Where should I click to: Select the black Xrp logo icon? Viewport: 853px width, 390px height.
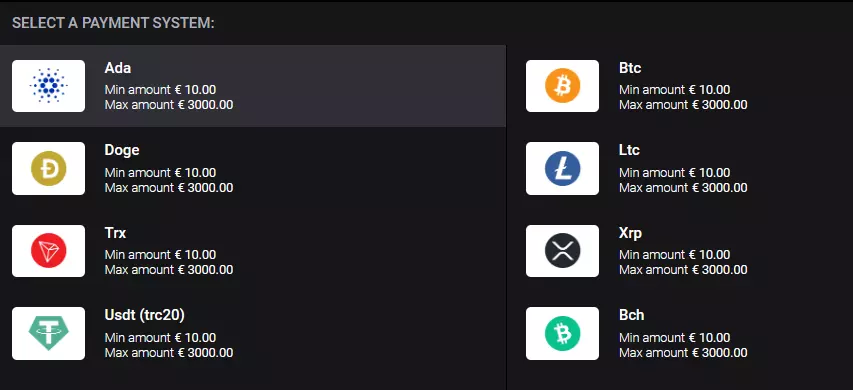(563, 251)
